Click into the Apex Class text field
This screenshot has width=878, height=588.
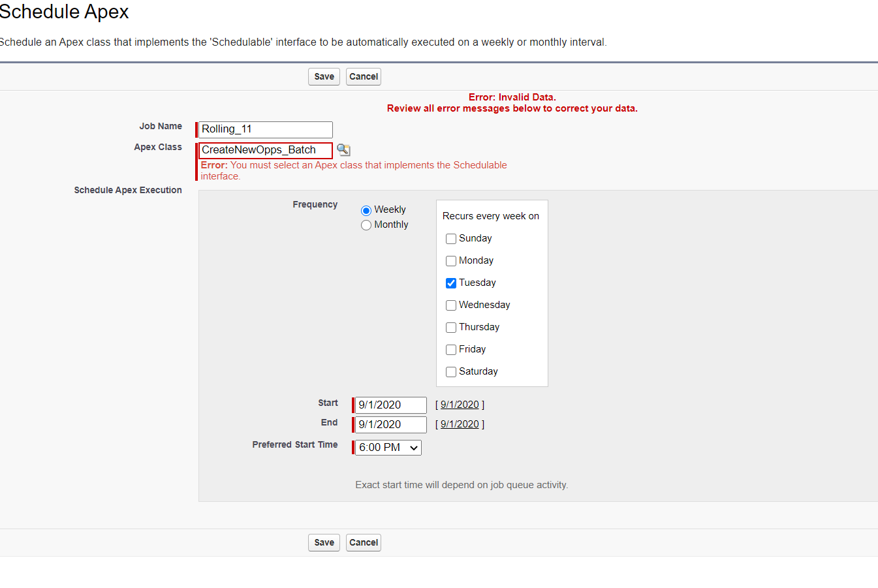pyautogui.click(x=266, y=150)
